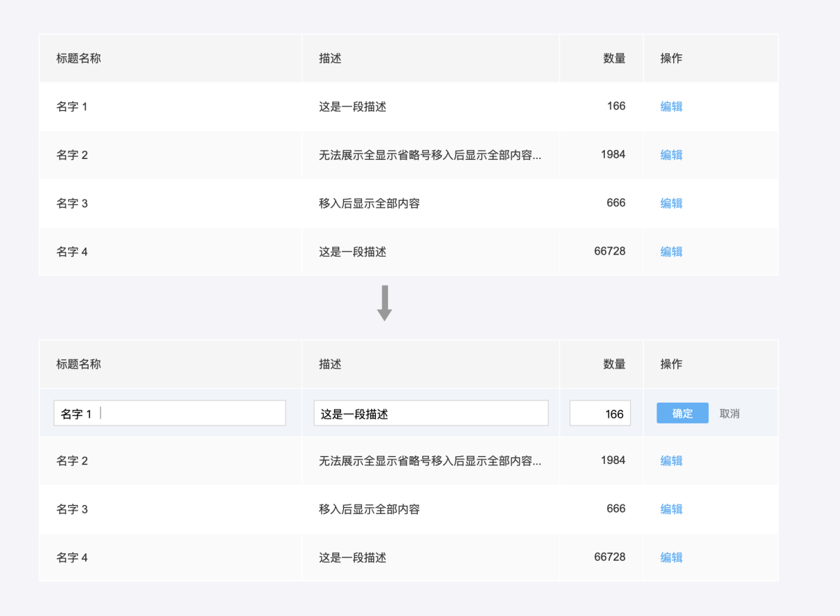Image resolution: width=840 pixels, height=616 pixels.
Task: Select the quantity input showing 166
Action: click(600, 414)
